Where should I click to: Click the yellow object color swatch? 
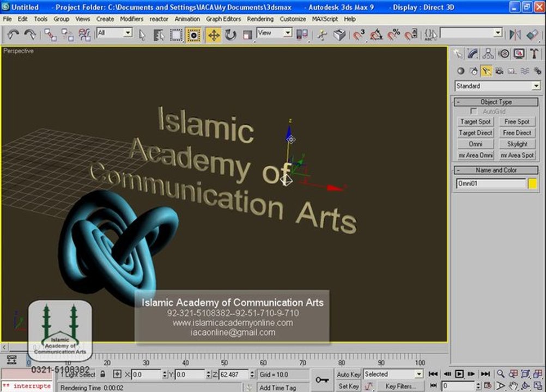click(x=532, y=183)
